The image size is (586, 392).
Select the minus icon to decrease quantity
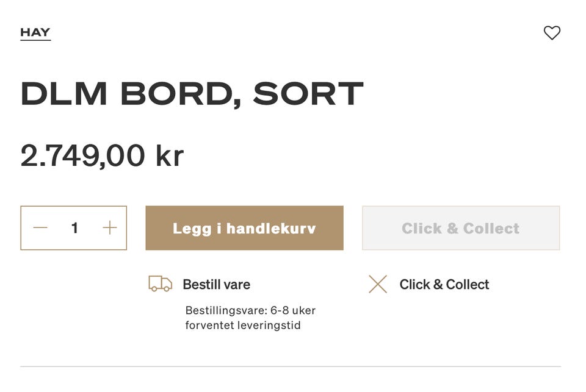pos(40,228)
